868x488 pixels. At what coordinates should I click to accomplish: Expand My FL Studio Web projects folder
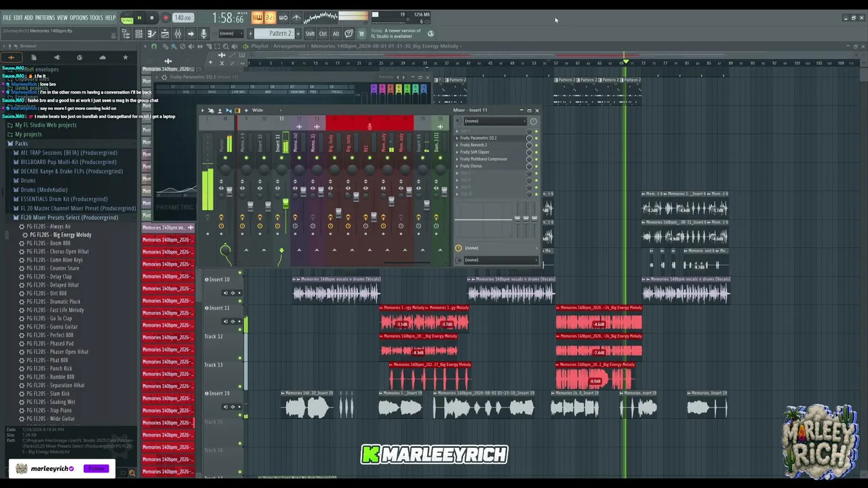(45, 125)
